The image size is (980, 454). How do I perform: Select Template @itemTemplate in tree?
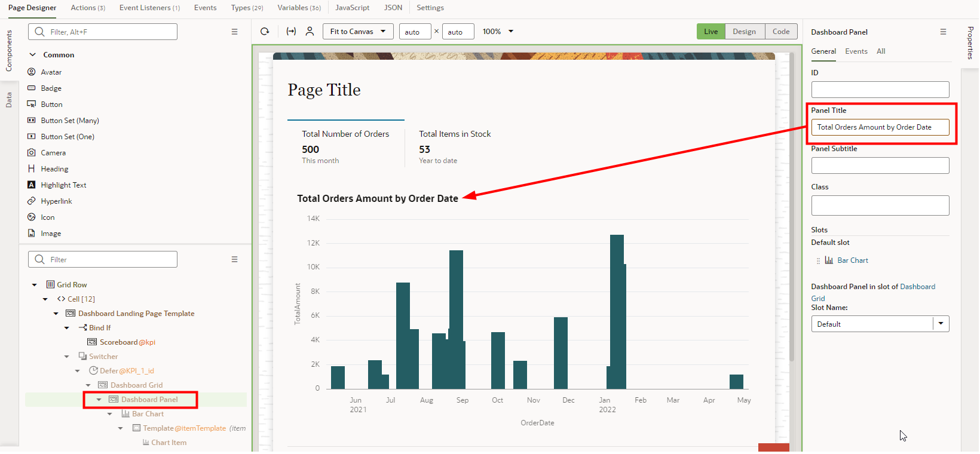coord(184,428)
